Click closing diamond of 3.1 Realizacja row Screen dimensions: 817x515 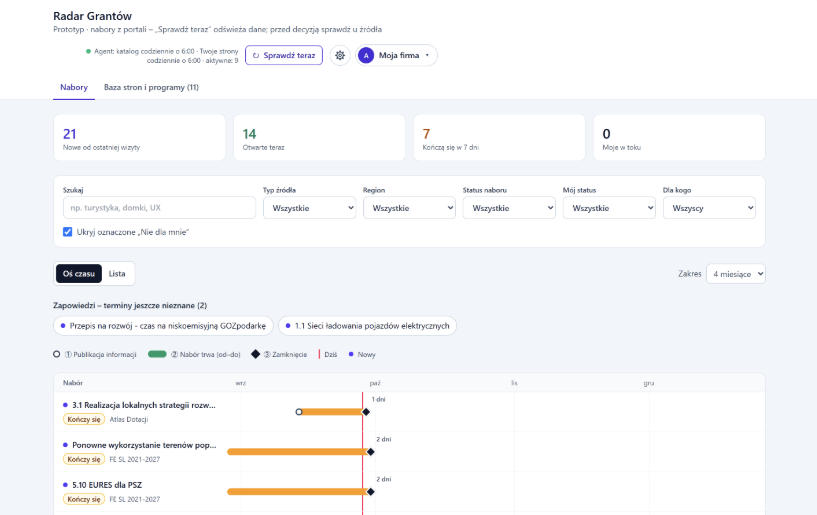(x=366, y=412)
